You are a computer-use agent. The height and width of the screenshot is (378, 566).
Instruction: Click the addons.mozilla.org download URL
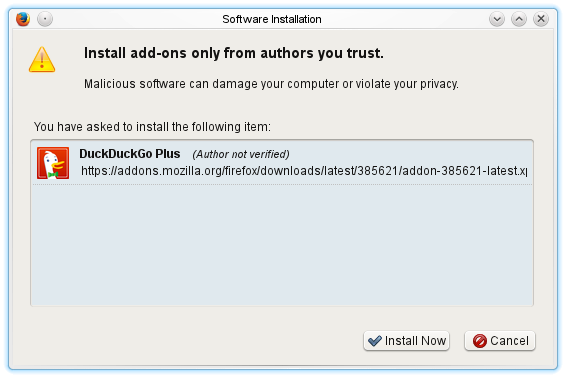point(304,171)
